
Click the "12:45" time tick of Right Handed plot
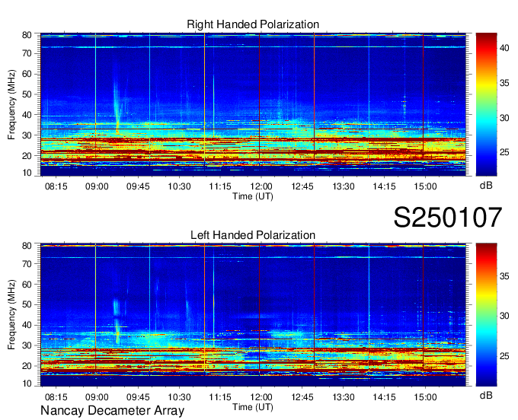302,186
